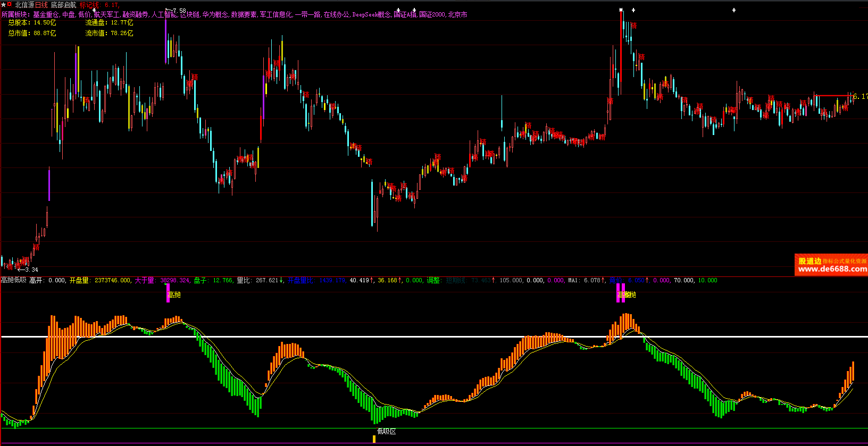Click the white horizontal threshold line in indicator
This screenshot has width=868, height=446.
(425, 336)
